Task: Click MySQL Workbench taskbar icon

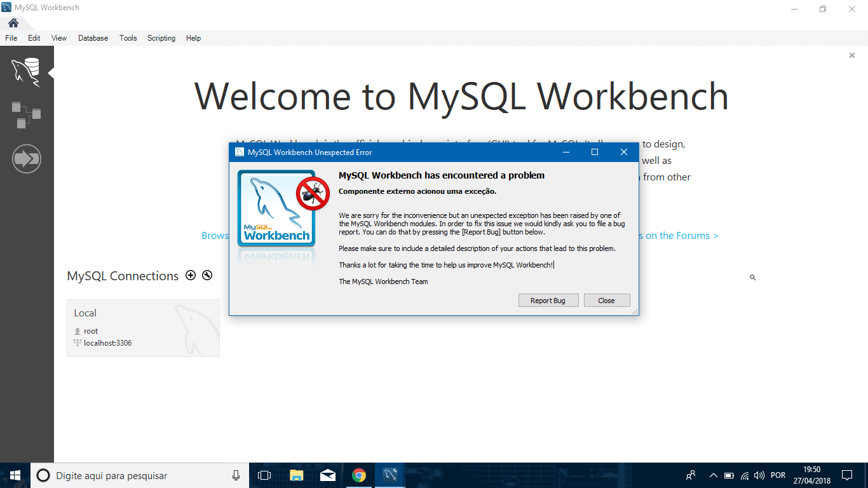Action: pos(390,475)
